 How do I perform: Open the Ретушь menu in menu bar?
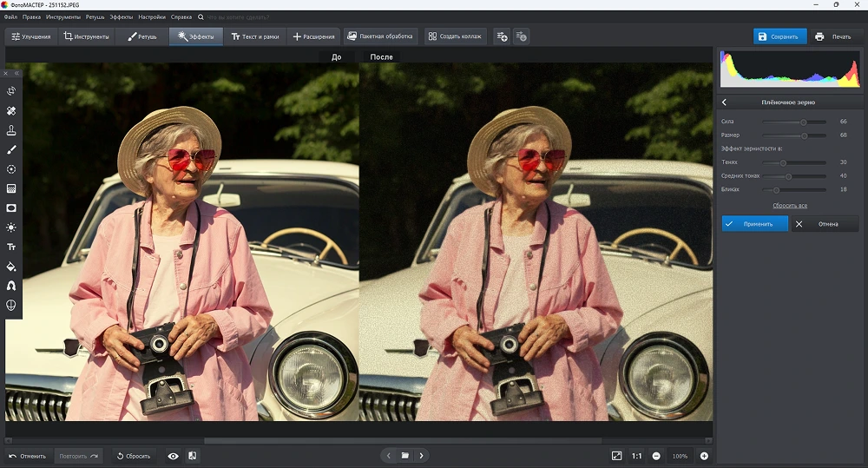[x=95, y=17]
